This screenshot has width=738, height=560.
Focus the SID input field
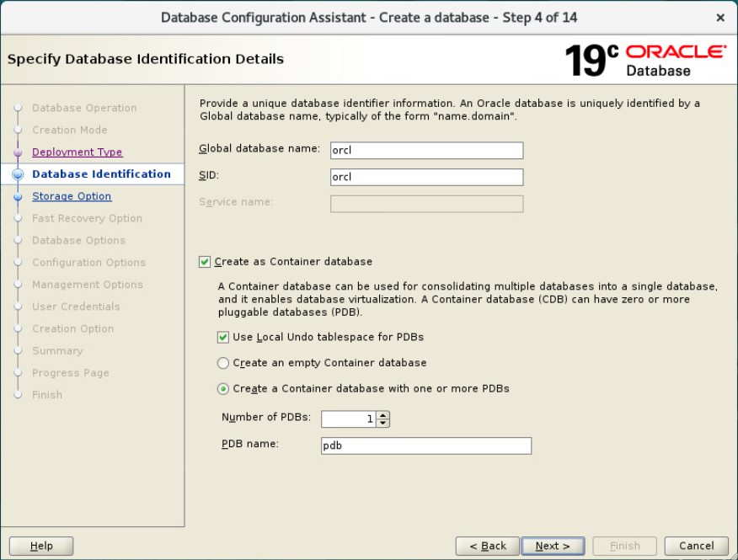[426, 178]
